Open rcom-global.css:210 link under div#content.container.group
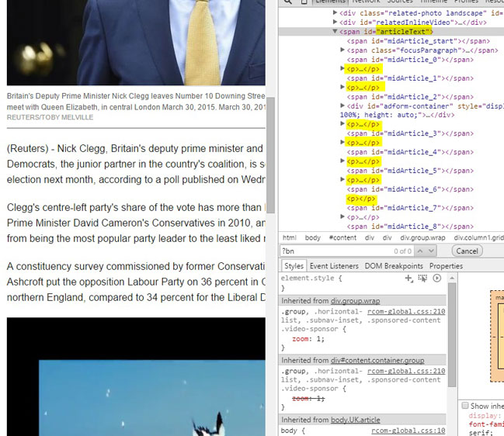The width and height of the screenshot is (504, 436). (x=406, y=371)
